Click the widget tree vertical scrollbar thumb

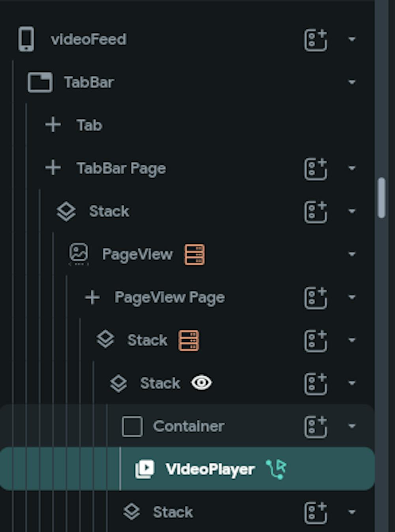pos(381,197)
